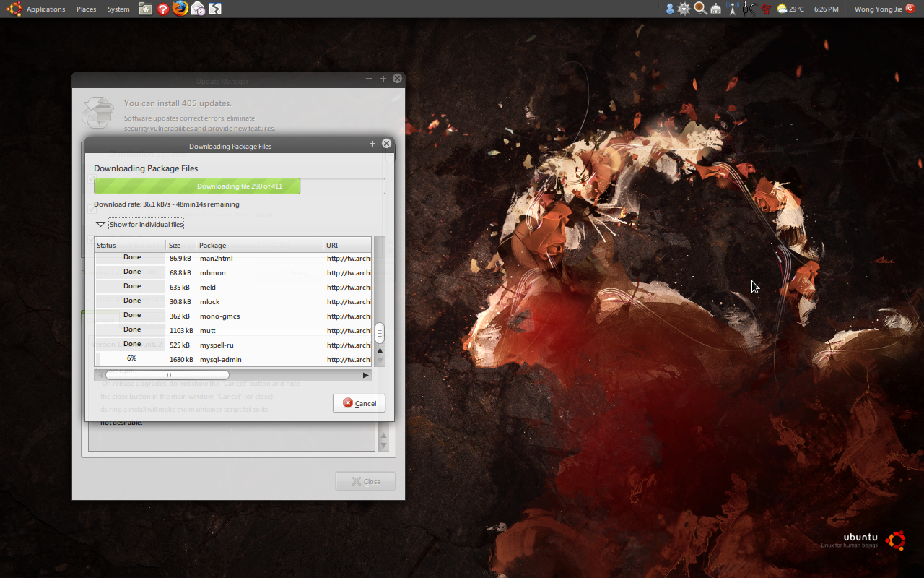The image size is (924, 578).
Task: Open the weather applet showing 29 °C
Action: 790,9
